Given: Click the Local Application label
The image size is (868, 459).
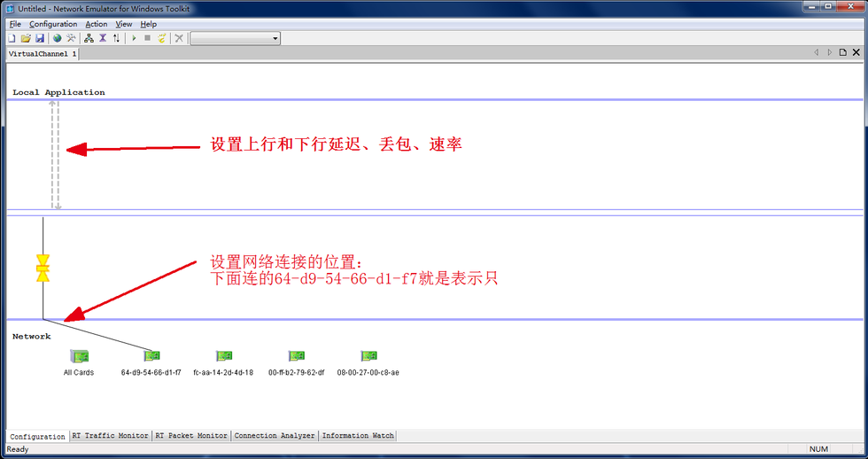Looking at the screenshot, I should click(x=58, y=92).
